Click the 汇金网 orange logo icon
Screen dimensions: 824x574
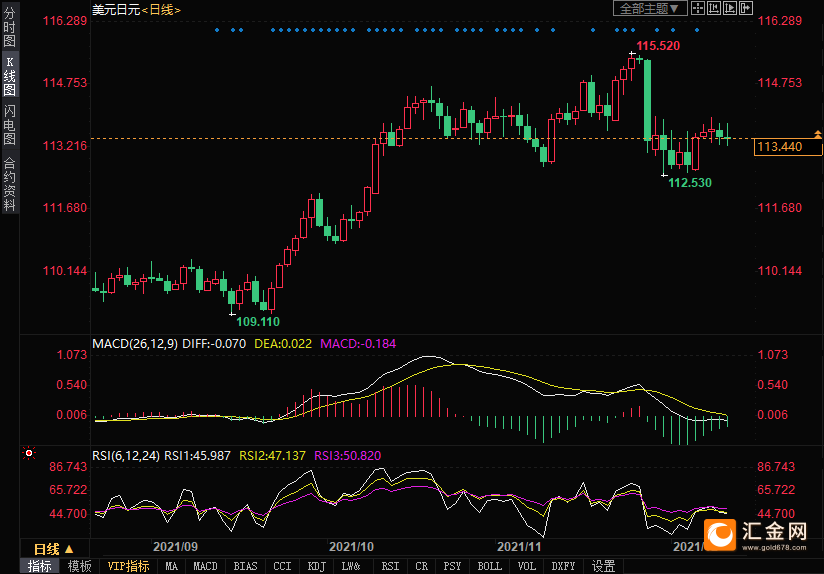click(x=720, y=535)
